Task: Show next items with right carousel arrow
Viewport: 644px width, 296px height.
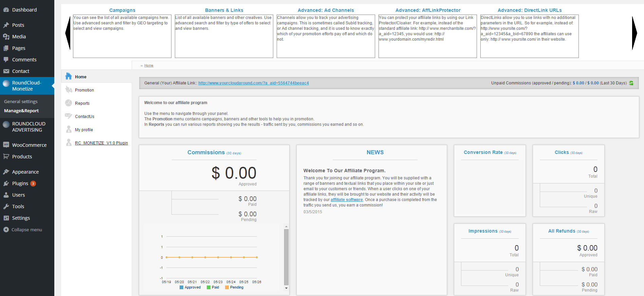Action: click(x=634, y=33)
